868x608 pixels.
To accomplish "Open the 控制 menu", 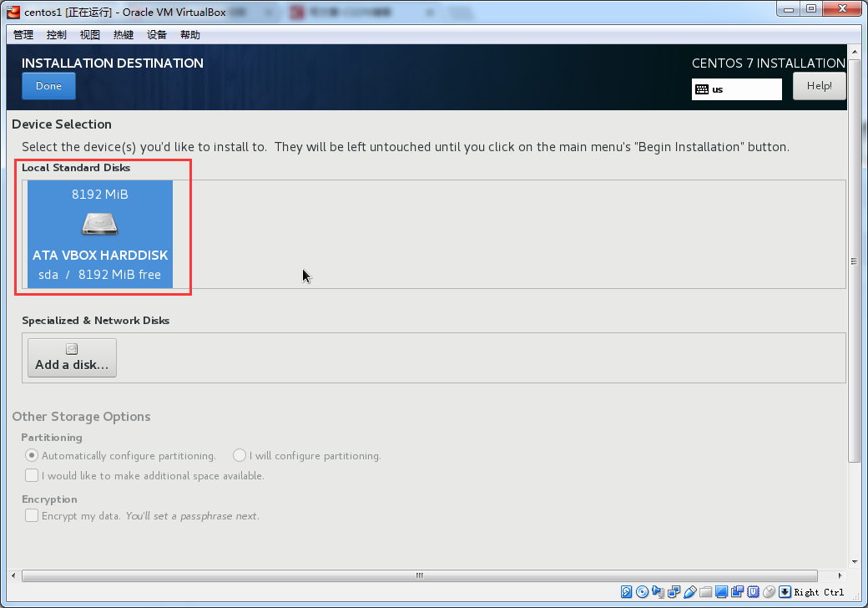I will click(57, 35).
